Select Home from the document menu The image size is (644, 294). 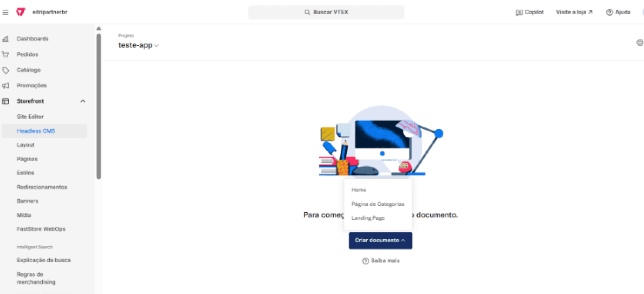coord(359,190)
